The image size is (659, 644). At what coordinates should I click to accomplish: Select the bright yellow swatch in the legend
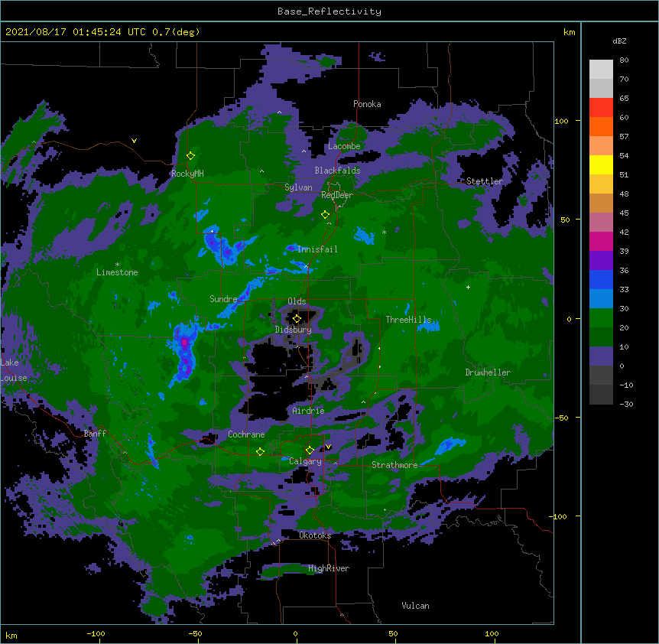[x=601, y=164]
